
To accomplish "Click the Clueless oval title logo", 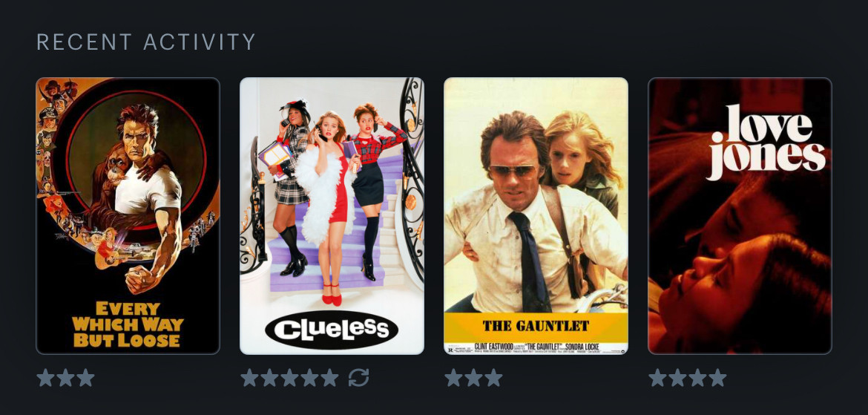I will point(332,330).
